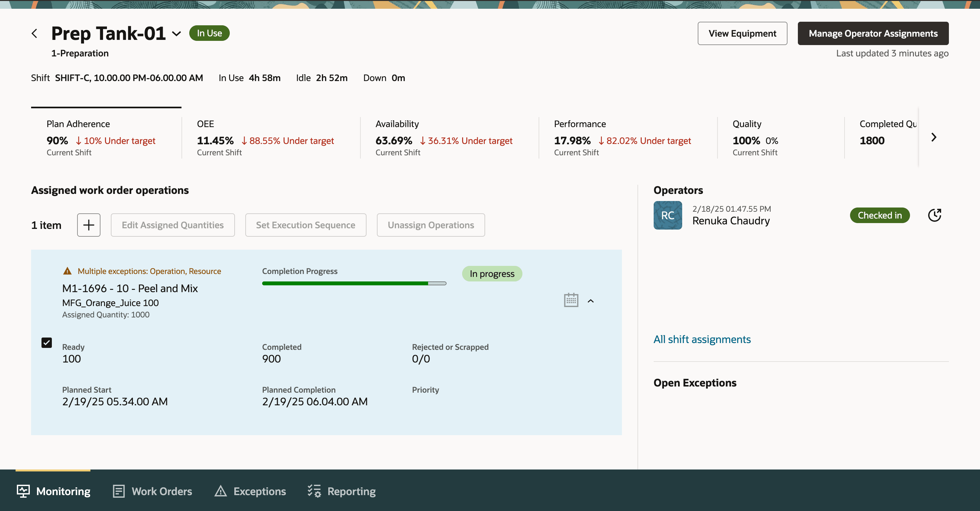Image resolution: width=980 pixels, height=511 pixels.
Task: Click the back arrow icon
Action: pyautogui.click(x=34, y=33)
